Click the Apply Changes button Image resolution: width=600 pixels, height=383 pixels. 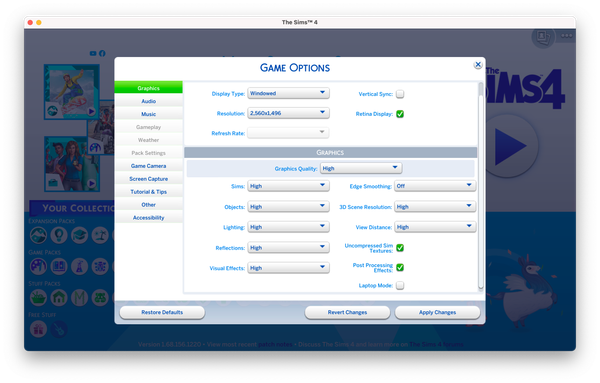pyautogui.click(x=437, y=312)
